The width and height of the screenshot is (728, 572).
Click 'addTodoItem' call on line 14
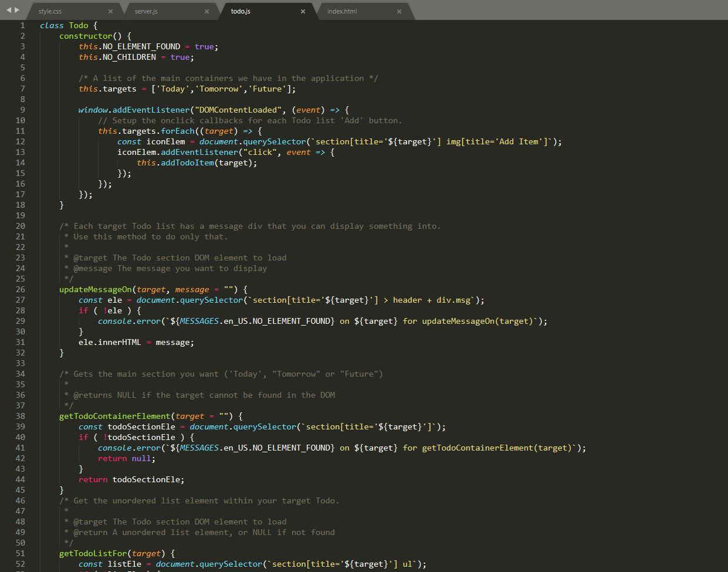(x=188, y=163)
